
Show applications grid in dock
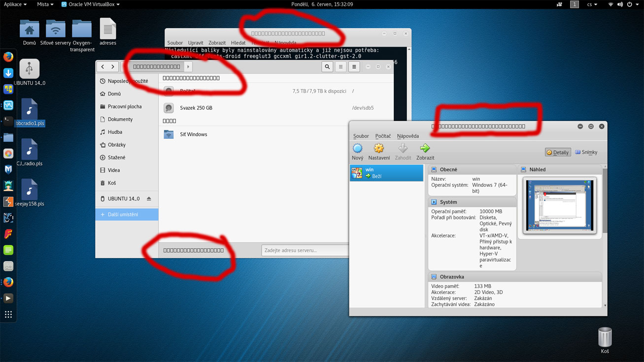8,314
